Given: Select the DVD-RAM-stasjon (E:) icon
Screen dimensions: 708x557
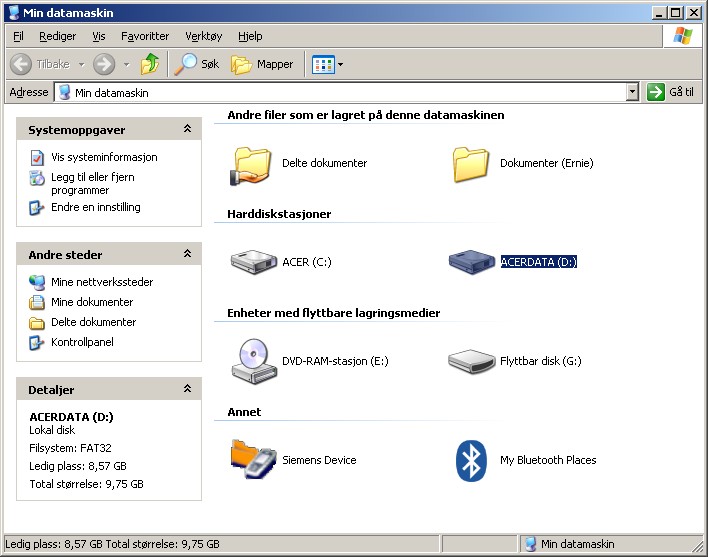Looking at the screenshot, I should [254, 361].
